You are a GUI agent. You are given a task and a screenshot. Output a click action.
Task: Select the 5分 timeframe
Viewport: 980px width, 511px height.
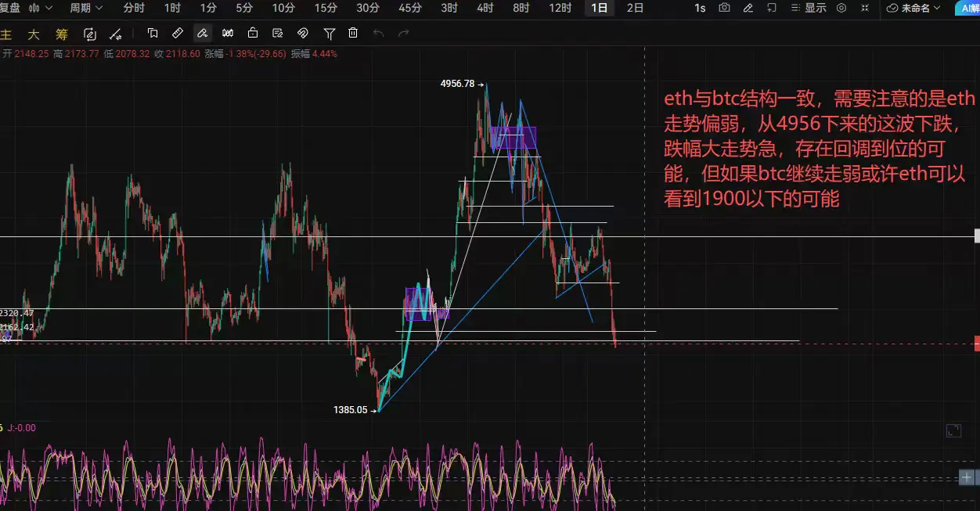click(x=244, y=8)
